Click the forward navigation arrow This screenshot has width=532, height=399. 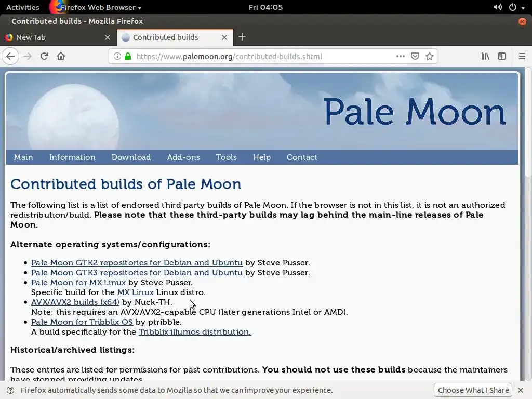click(x=28, y=56)
